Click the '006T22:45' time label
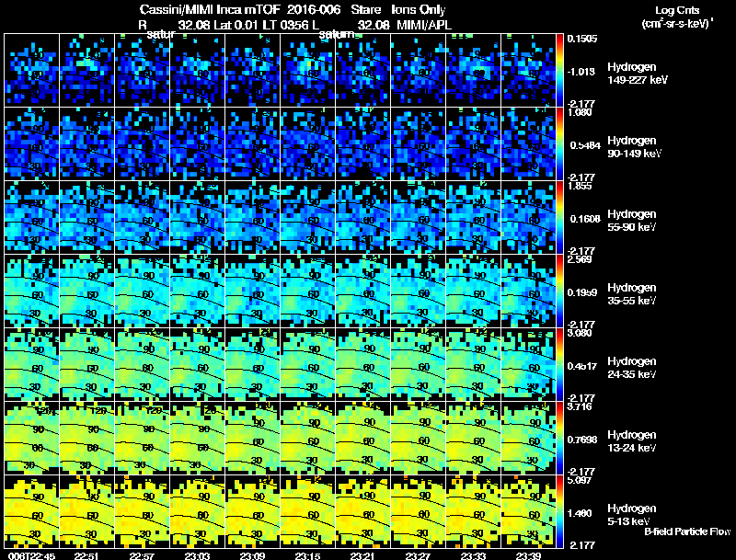The width and height of the screenshot is (736, 560). click(32, 556)
